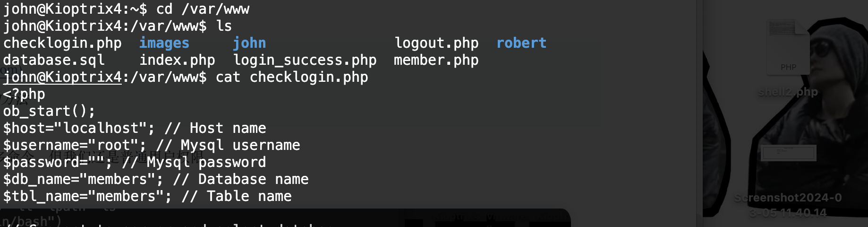Click the shell2.php file icon on desktop

(788, 47)
